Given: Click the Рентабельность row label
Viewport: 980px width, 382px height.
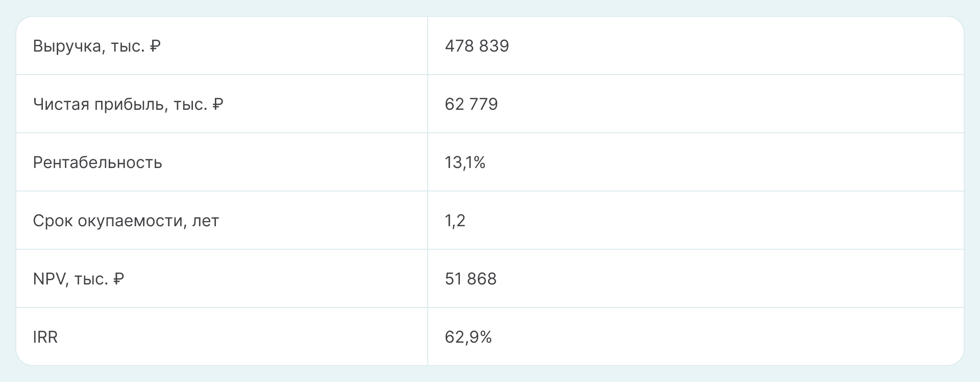Looking at the screenshot, I should [97, 163].
